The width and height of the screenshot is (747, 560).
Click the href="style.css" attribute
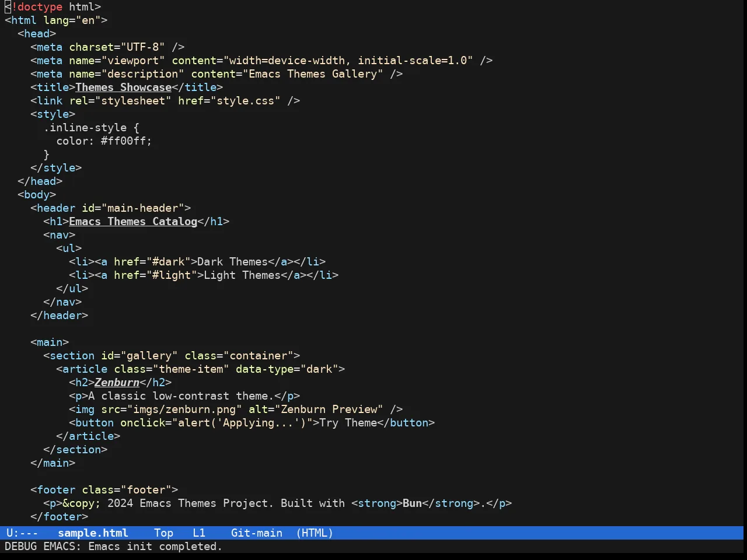pyautogui.click(x=229, y=100)
